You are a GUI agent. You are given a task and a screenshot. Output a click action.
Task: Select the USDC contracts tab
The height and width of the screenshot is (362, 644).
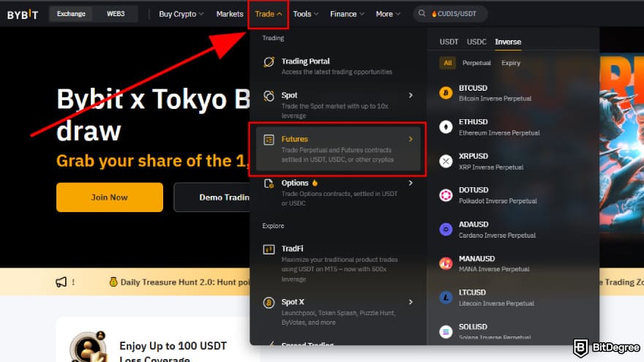click(476, 42)
